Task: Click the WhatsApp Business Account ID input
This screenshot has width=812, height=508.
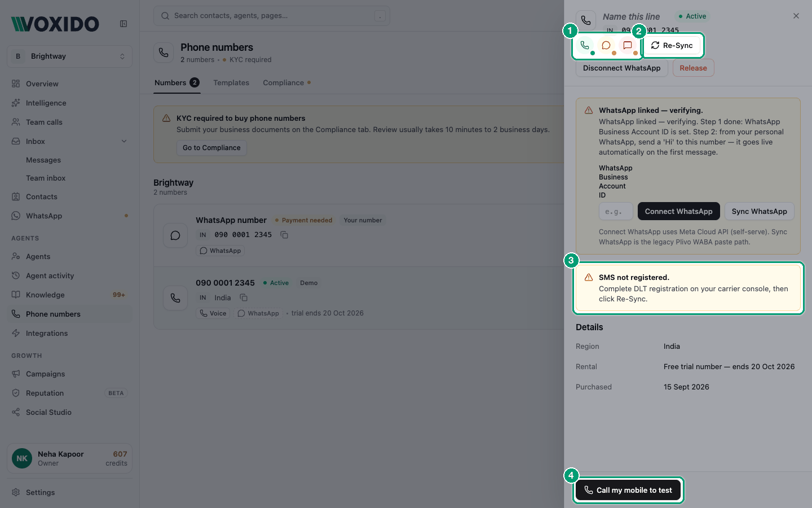Action: (x=616, y=212)
